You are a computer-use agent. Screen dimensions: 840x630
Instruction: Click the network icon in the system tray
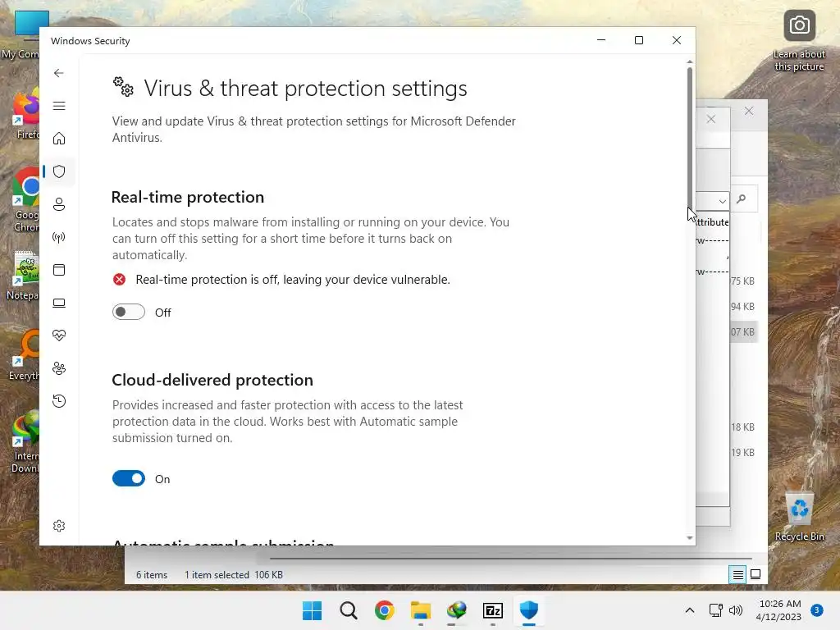(715, 610)
